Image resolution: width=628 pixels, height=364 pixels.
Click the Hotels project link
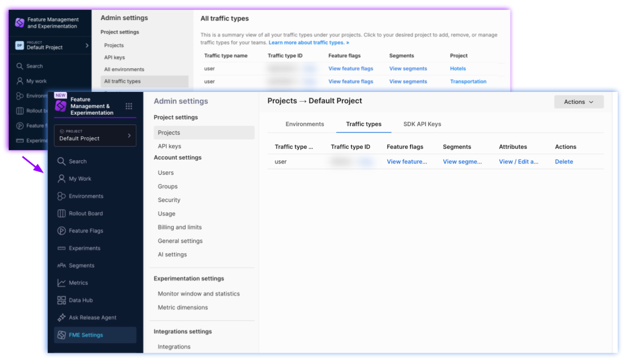457,69
